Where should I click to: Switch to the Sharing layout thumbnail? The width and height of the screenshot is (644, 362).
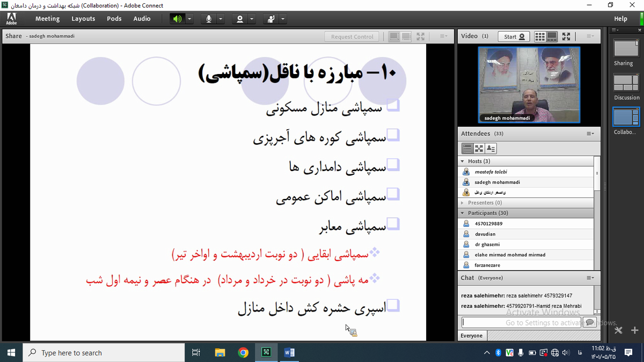coord(626,49)
